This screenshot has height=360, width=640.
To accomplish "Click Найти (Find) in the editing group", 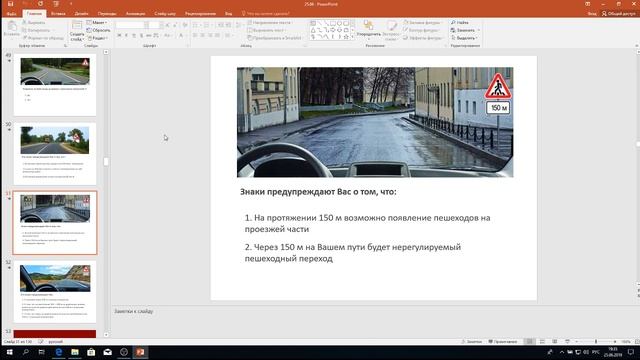I will 460,22.
